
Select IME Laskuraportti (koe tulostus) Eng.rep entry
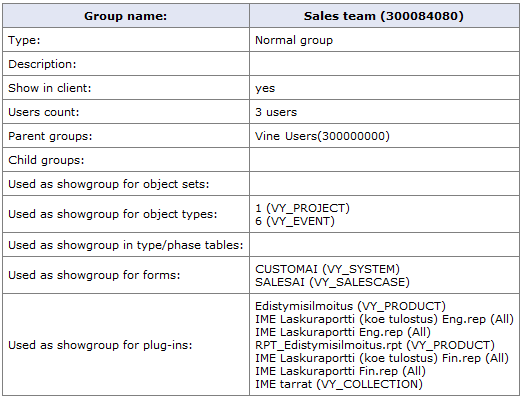[x=384, y=319]
